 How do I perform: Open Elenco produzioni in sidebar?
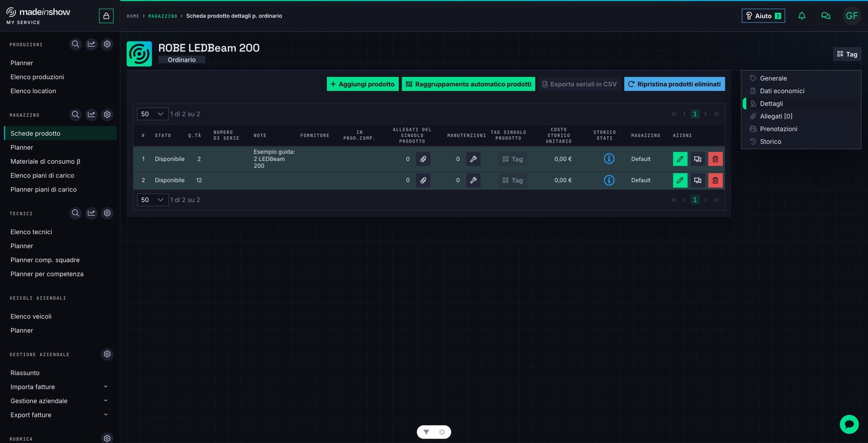pyautogui.click(x=37, y=77)
